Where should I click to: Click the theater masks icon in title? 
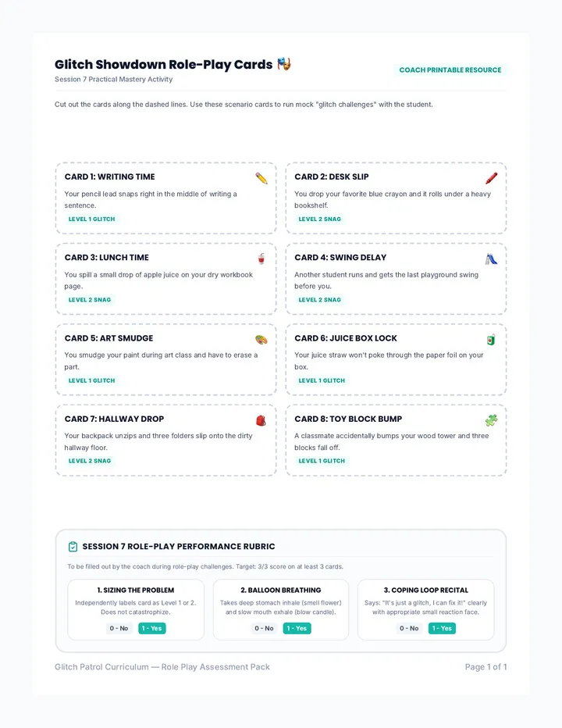point(284,64)
